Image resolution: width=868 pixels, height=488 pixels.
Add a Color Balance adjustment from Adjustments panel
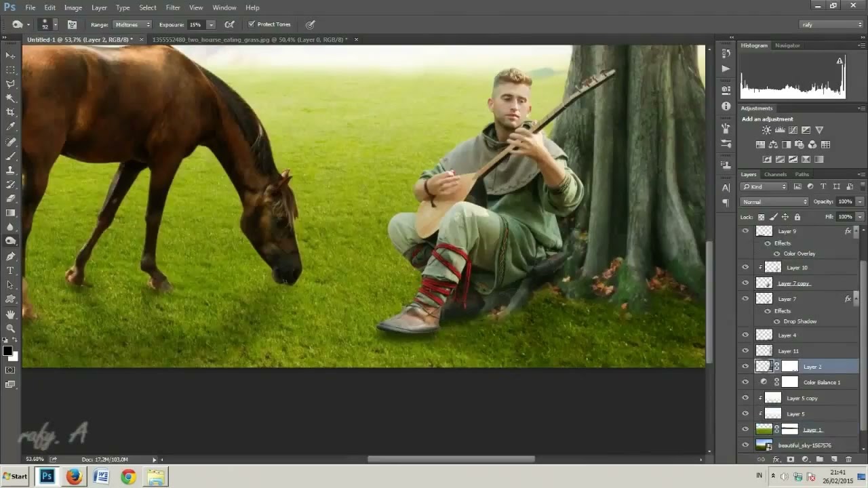(773, 144)
